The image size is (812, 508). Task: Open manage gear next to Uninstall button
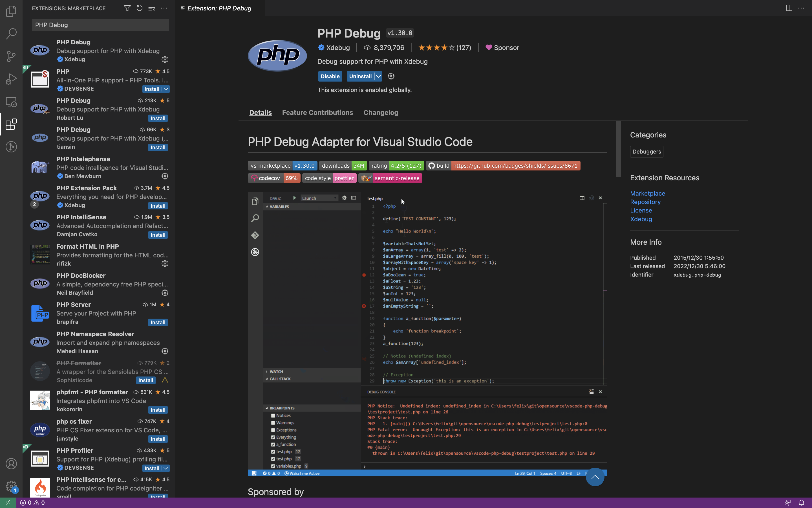click(391, 76)
